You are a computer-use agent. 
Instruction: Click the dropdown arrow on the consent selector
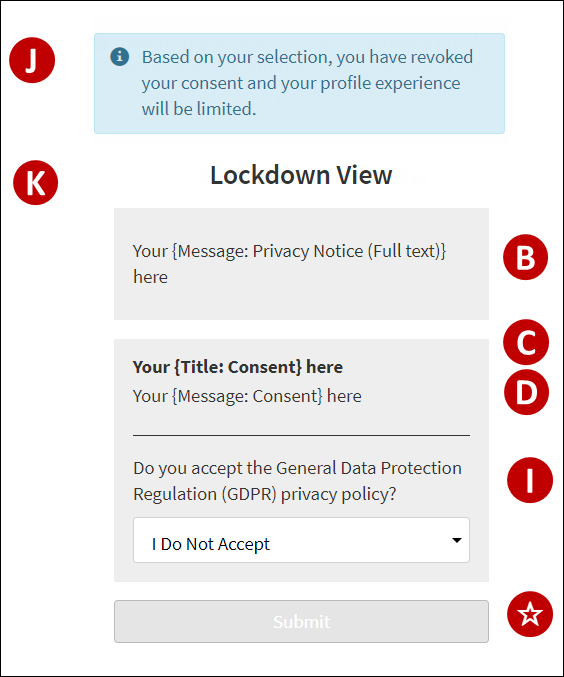456,540
